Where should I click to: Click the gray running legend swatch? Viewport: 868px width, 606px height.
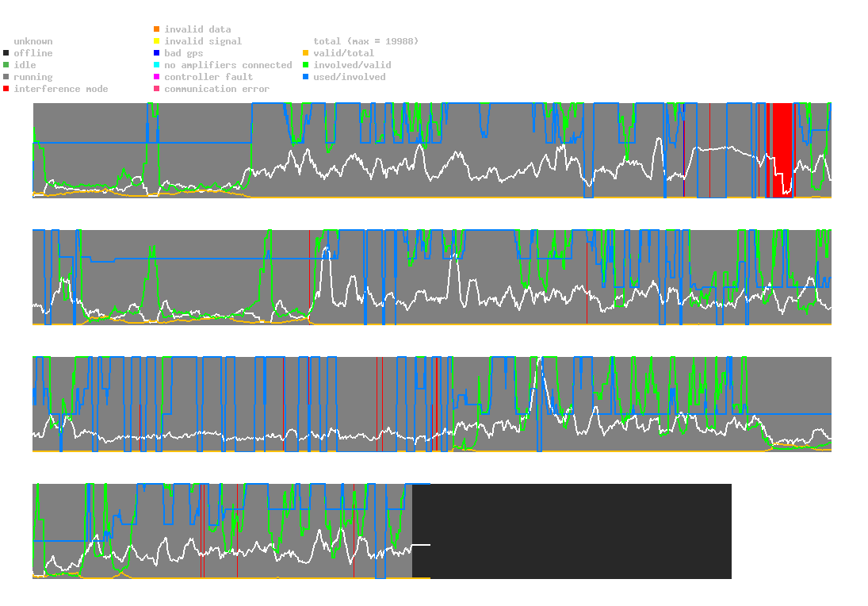coord(6,77)
